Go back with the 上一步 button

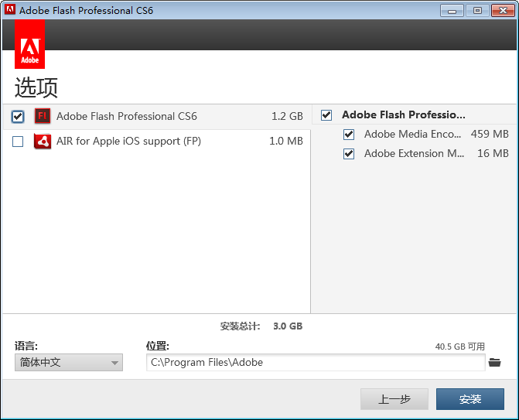pyautogui.click(x=394, y=399)
